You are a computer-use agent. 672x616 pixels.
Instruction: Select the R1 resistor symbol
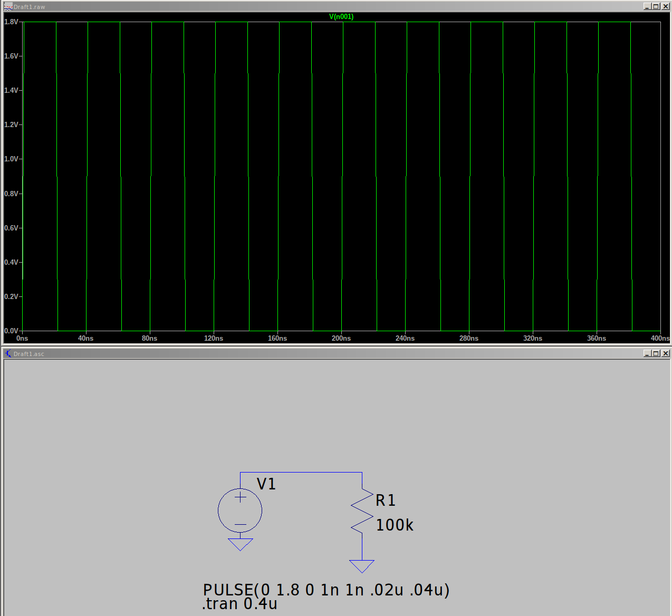362,511
